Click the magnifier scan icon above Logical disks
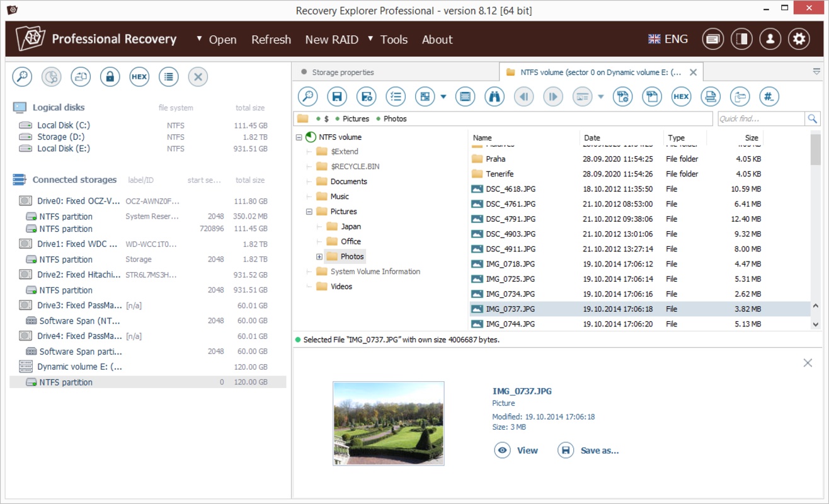The width and height of the screenshot is (829, 504). coord(22,77)
